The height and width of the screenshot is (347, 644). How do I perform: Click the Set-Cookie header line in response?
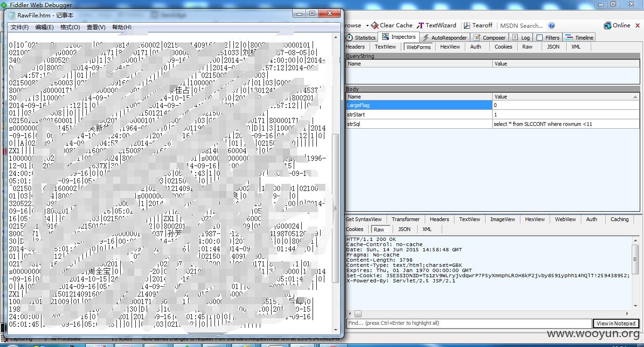[488, 275]
